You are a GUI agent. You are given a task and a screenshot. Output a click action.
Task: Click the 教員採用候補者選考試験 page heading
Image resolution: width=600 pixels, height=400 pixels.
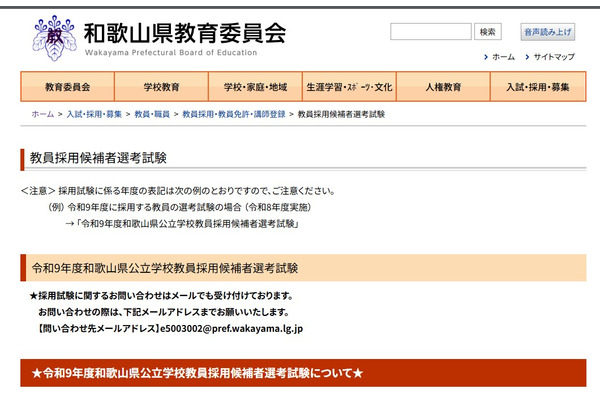coord(98,158)
